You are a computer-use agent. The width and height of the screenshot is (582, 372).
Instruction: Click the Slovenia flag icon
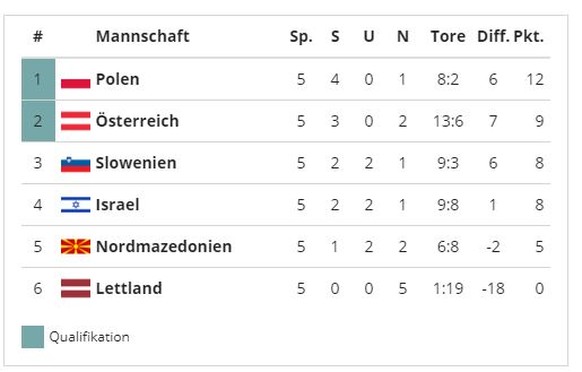75,163
